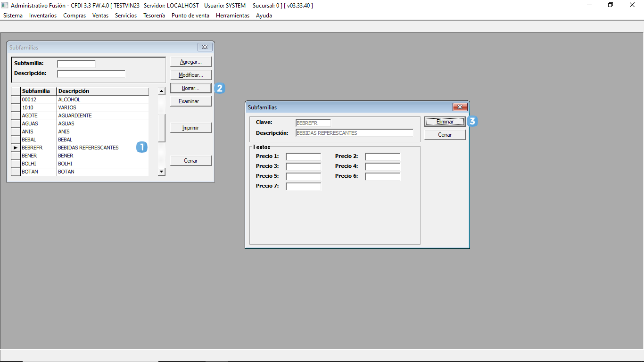Select the AGUAS subfamily code cell
Image resolution: width=644 pixels, height=362 pixels.
tap(39, 124)
